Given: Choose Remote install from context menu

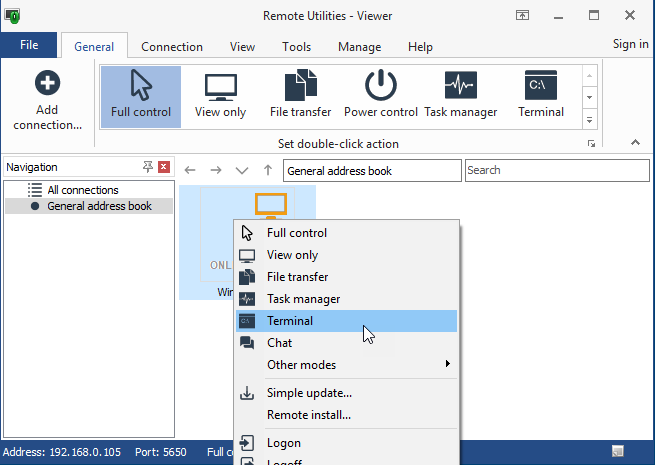Looking at the screenshot, I should click(x=346, y=415).
